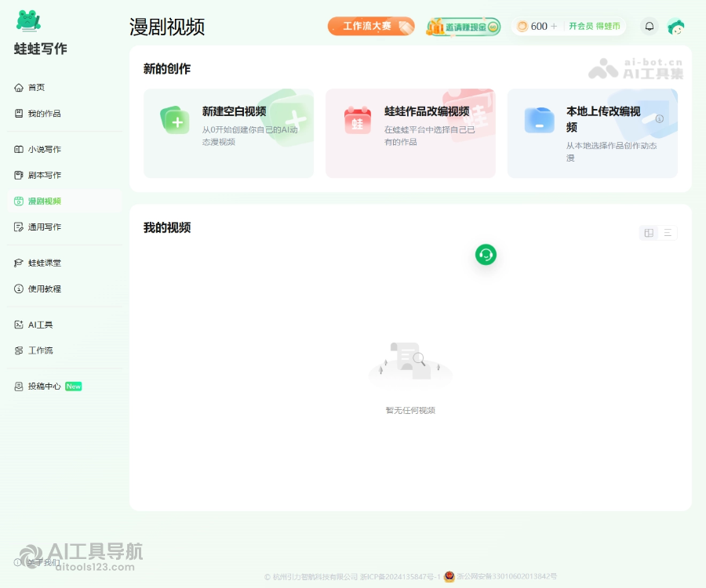Click the 工作流大赛 orange banner
Viewport: 706px width, 588px height.
point(371,26)
